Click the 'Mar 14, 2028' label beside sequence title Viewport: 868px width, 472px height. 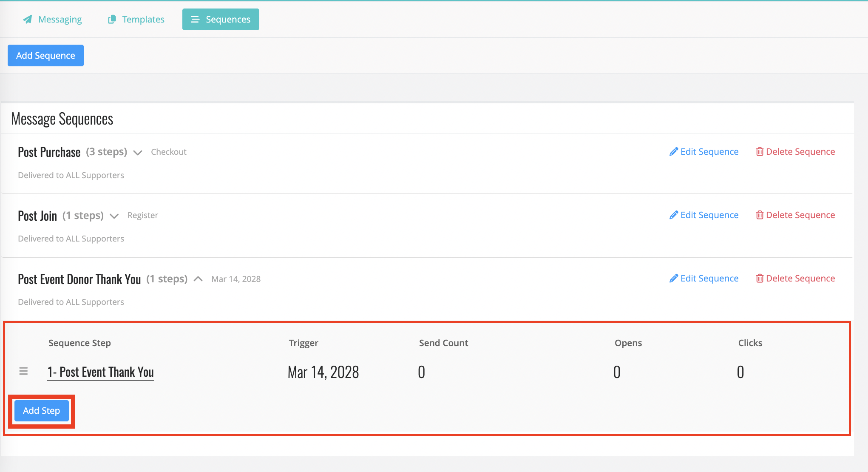coord(236,279)
